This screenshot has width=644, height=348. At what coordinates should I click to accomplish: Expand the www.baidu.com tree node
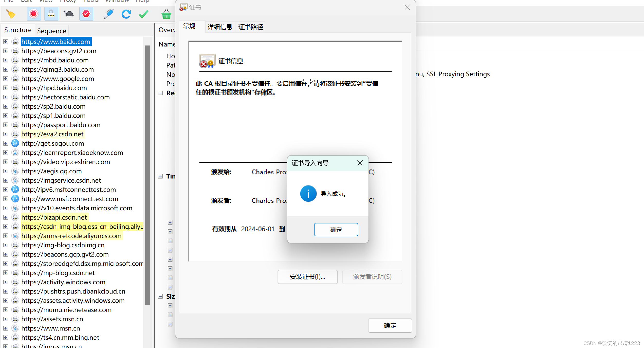[x=6, y=42]
